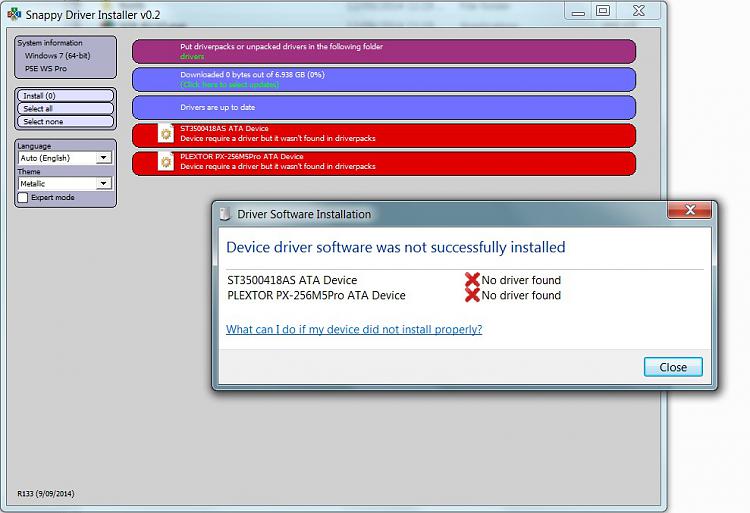This screenshot has height=513, width=750.
Task: Select the ST3500418AS ATA Device red row
Action: [384, 135]
